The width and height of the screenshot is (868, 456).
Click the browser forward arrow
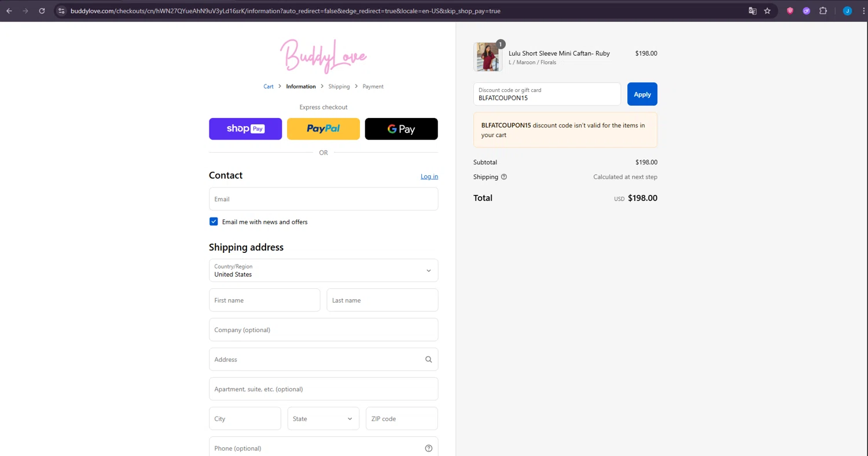tap(25, 11)
